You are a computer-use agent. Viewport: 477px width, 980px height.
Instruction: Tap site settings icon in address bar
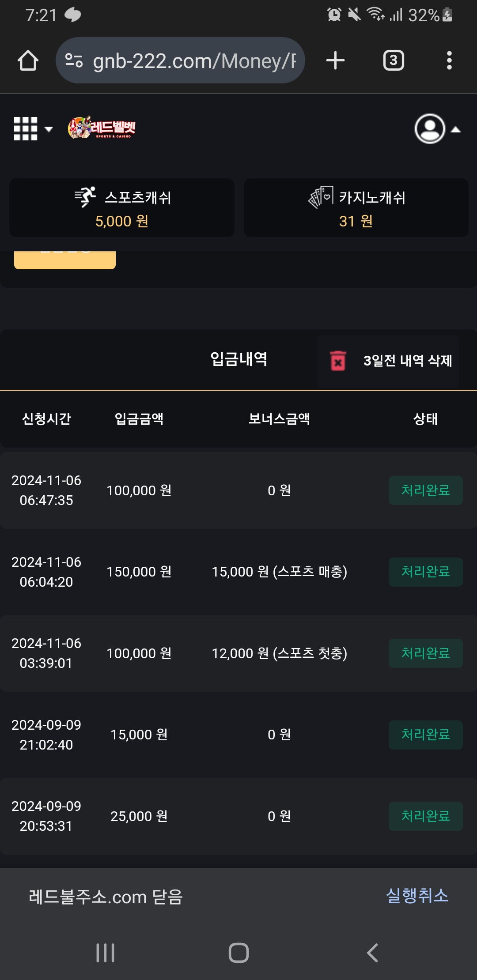coord(74,60)
